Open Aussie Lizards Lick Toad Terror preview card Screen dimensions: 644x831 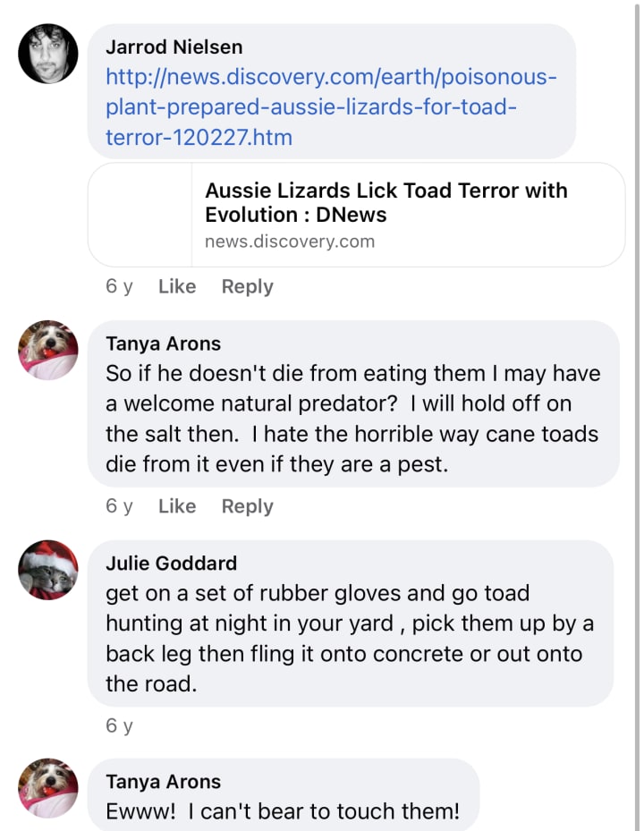[356, 215]
